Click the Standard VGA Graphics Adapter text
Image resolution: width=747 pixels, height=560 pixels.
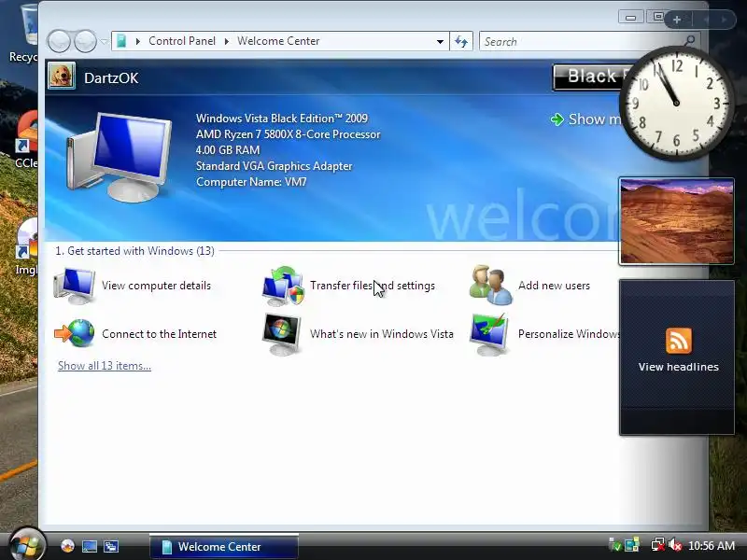(274, 166)
